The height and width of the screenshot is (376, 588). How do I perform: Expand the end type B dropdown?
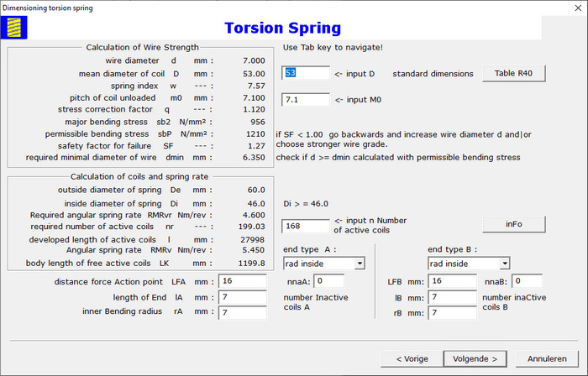click(x=503, y=264)
